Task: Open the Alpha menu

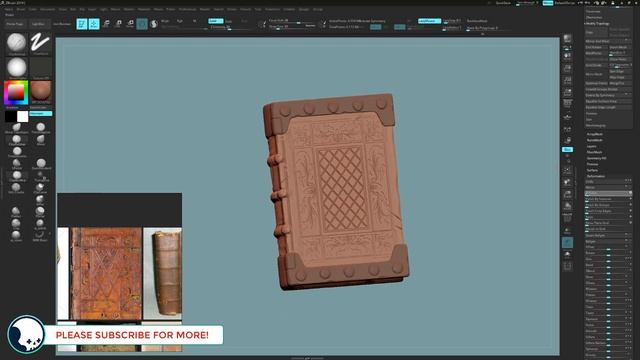Action: (x=8, y=9)
